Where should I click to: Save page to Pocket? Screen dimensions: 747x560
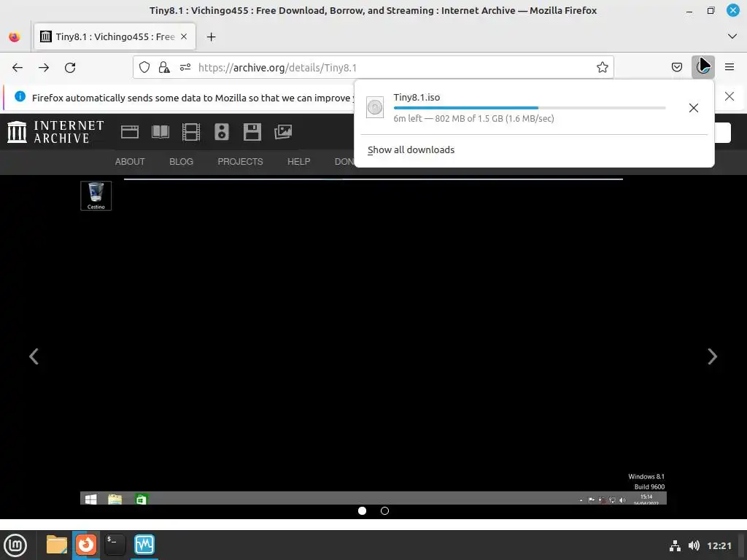pyautogui.click(x=676, y=68)
